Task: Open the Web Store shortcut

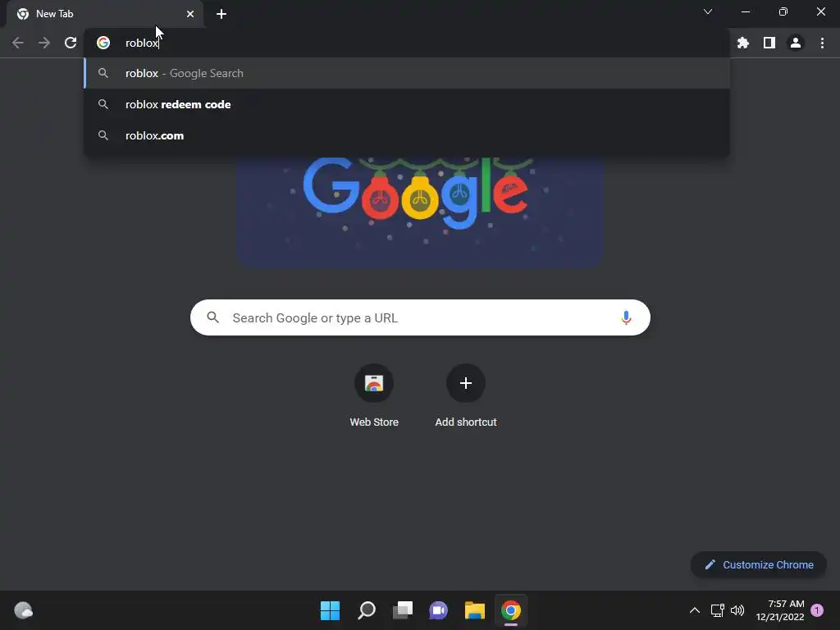Action: click(374, 396)
